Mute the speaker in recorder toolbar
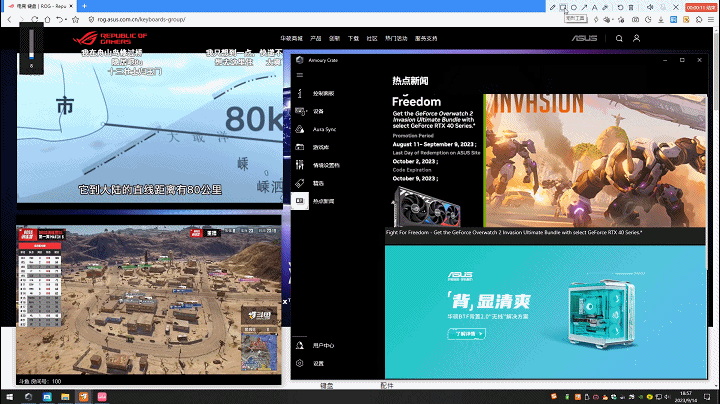Image resolution: width=720 pixels, height=404 pixels. tap(650, 7)
